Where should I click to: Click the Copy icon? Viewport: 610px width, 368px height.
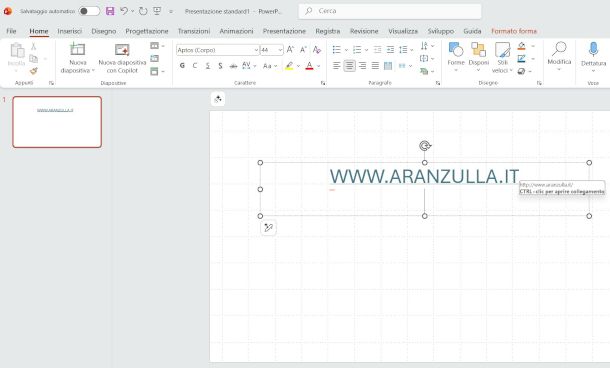pyautogui.click(x=33, y=59)
